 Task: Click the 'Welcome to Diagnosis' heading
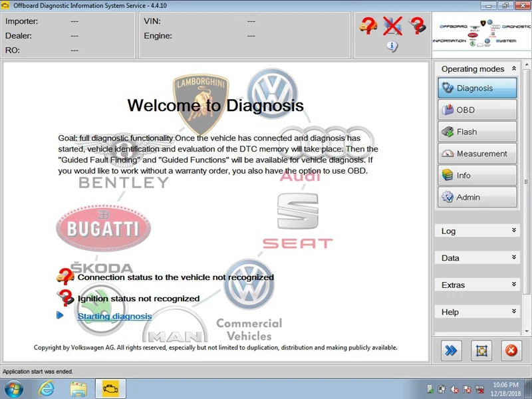point(215,105)
